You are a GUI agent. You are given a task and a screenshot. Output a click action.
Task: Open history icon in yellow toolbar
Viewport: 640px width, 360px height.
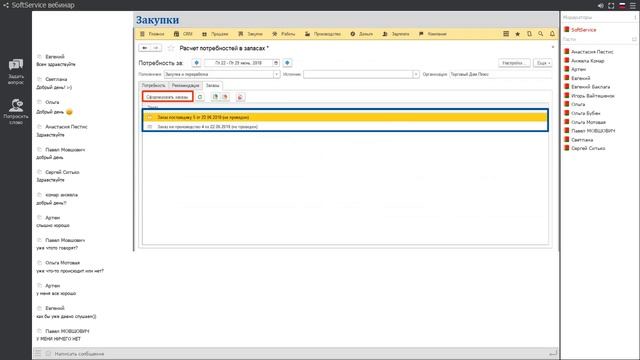529,34
